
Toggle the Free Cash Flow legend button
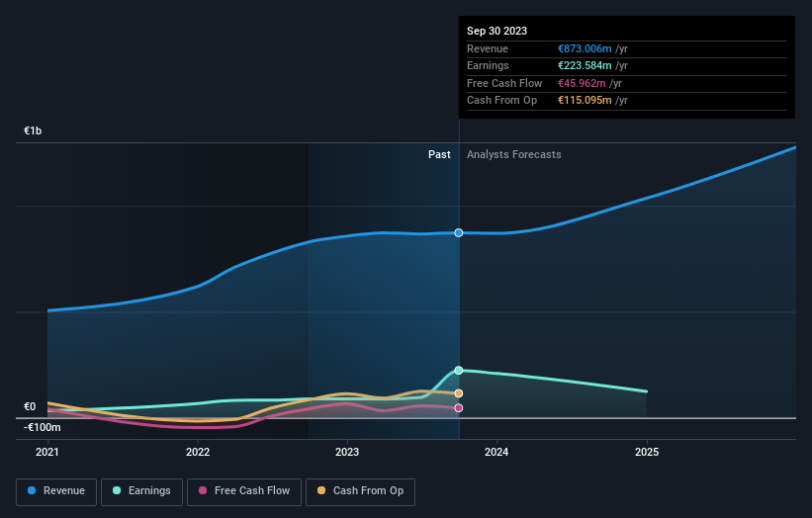(244, 491)
